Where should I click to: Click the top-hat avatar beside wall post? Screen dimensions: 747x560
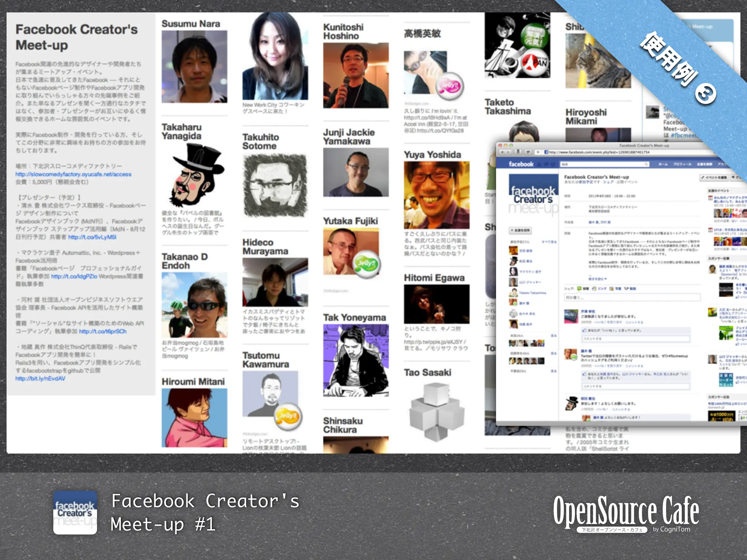pyautogui.click(x=571, y=404)
